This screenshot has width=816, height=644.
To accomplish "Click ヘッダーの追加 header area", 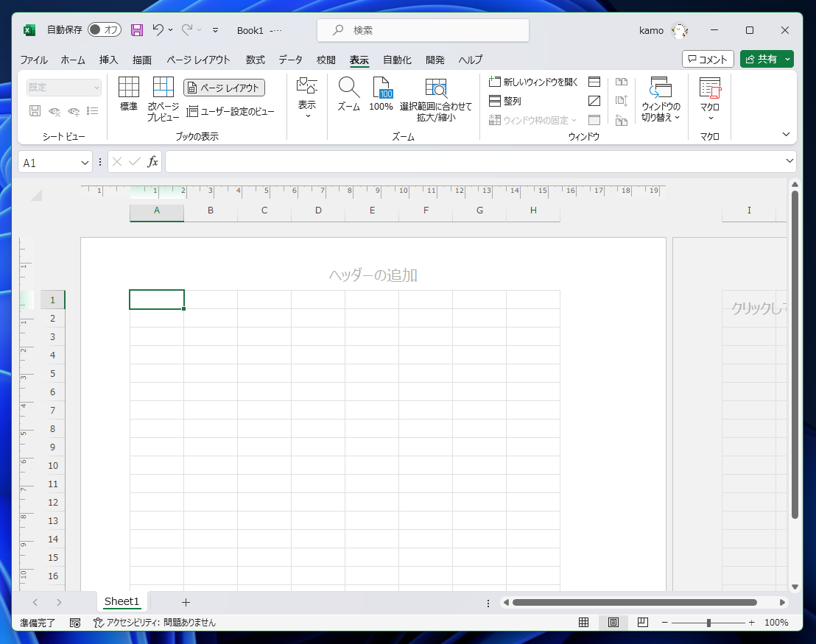I will point(373,275).
